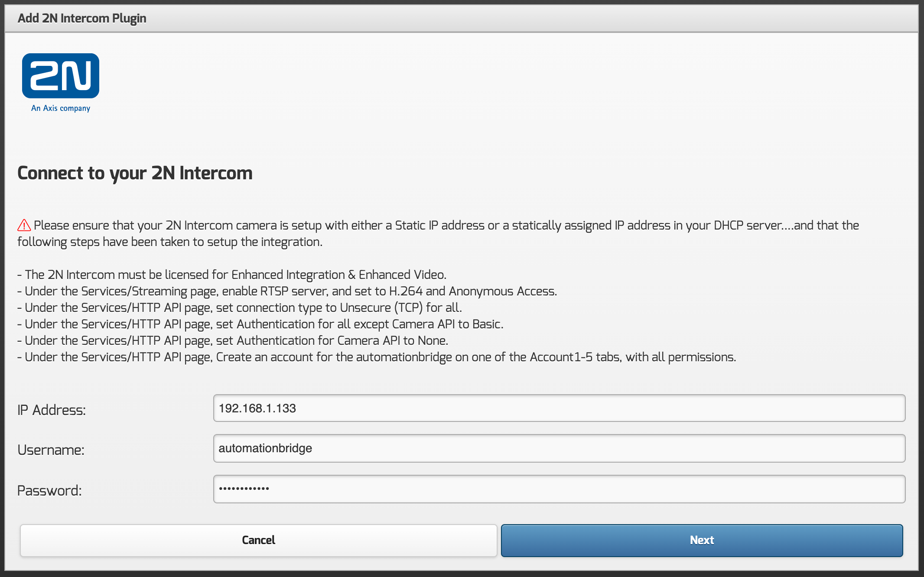Click the RTSP server streaming instruction line
This screenshot has height=577, width=924.
pyautogui.click(x=287, y=292)
